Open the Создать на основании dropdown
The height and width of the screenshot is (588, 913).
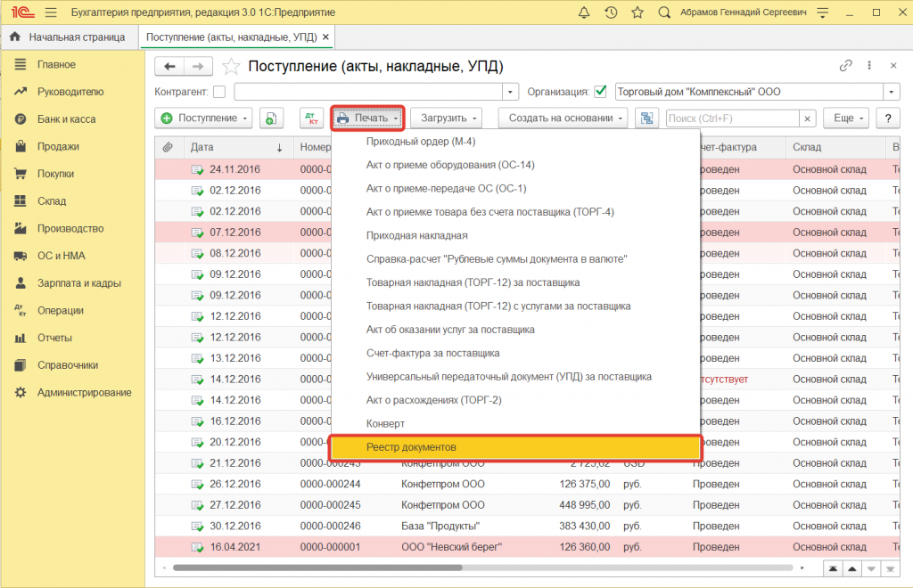(563, 118)
